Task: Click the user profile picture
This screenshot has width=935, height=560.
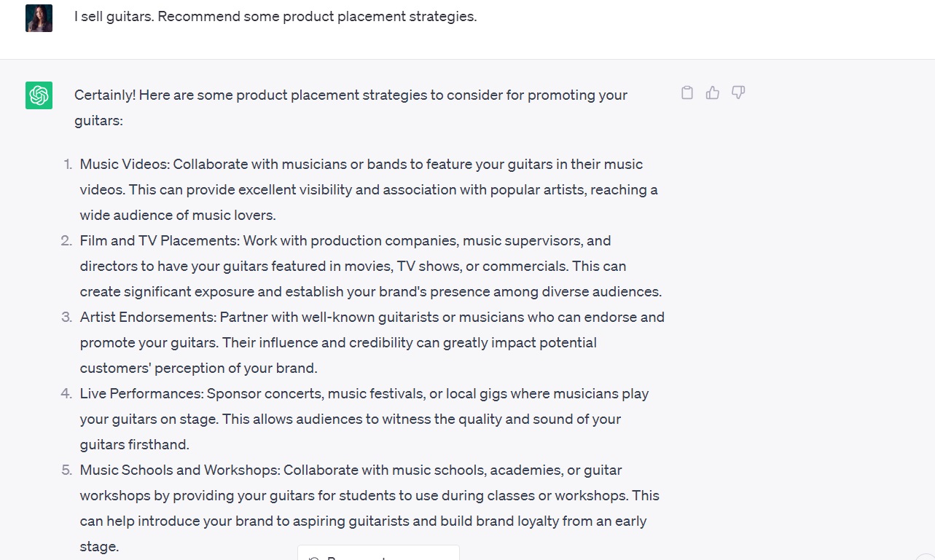Action: point(39,18)
